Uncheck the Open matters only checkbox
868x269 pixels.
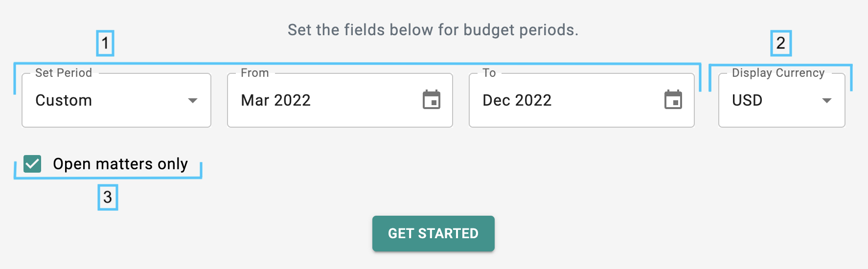point(32,164)
